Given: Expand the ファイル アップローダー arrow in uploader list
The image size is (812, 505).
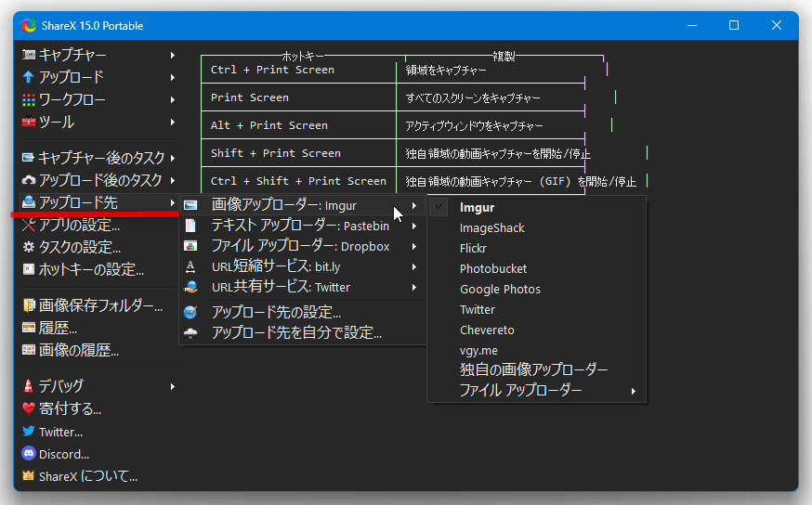Looking at the screenshot, I should pyautogui.click(x=634, y=391).
